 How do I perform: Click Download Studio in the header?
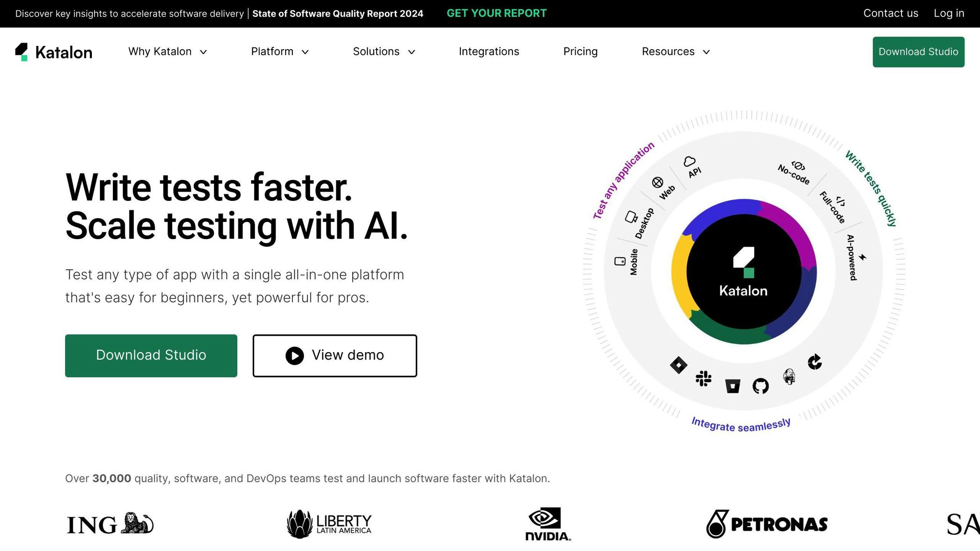coord(918,52)
